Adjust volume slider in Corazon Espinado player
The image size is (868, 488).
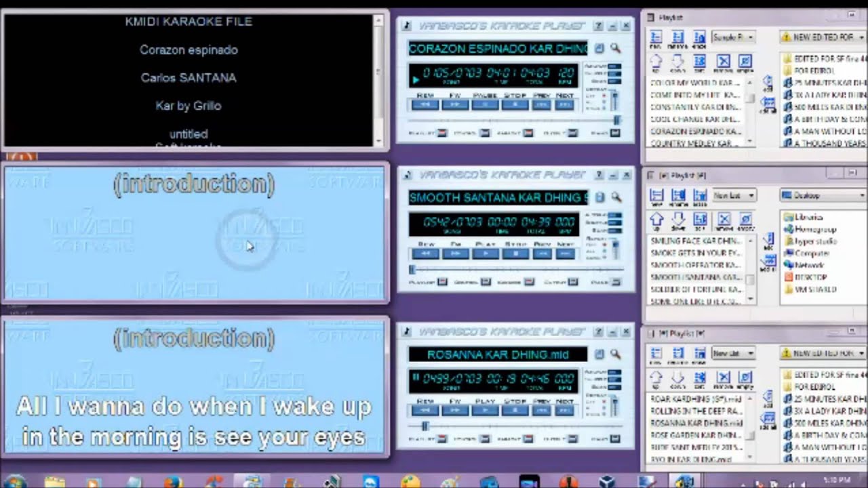point(616,102)
